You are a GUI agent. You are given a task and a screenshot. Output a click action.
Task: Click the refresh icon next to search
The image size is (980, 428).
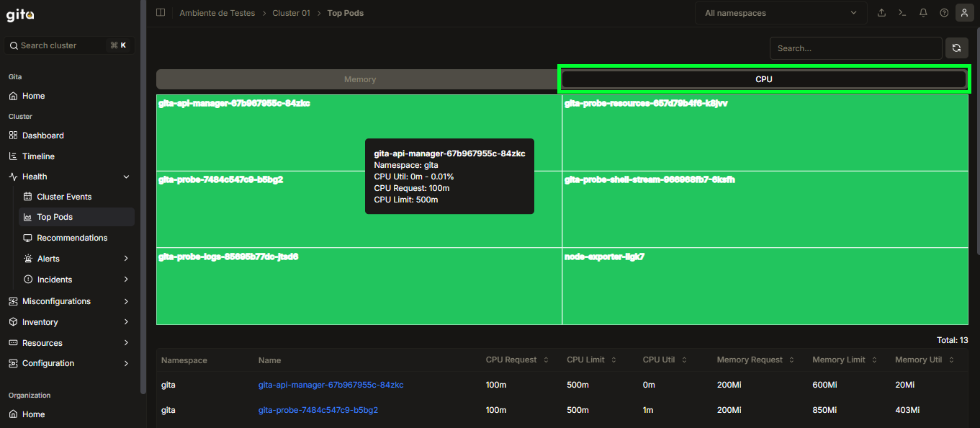tap(956, 48)
